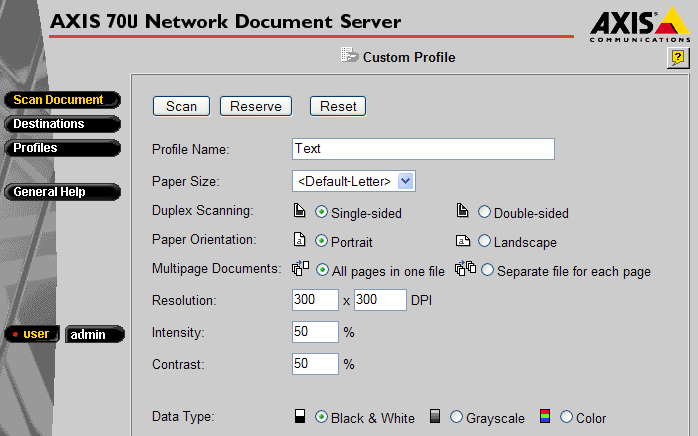This screenshot has height=436, width=698.
Task: Open help via the question mark icon
Action: tap(678, 57)
